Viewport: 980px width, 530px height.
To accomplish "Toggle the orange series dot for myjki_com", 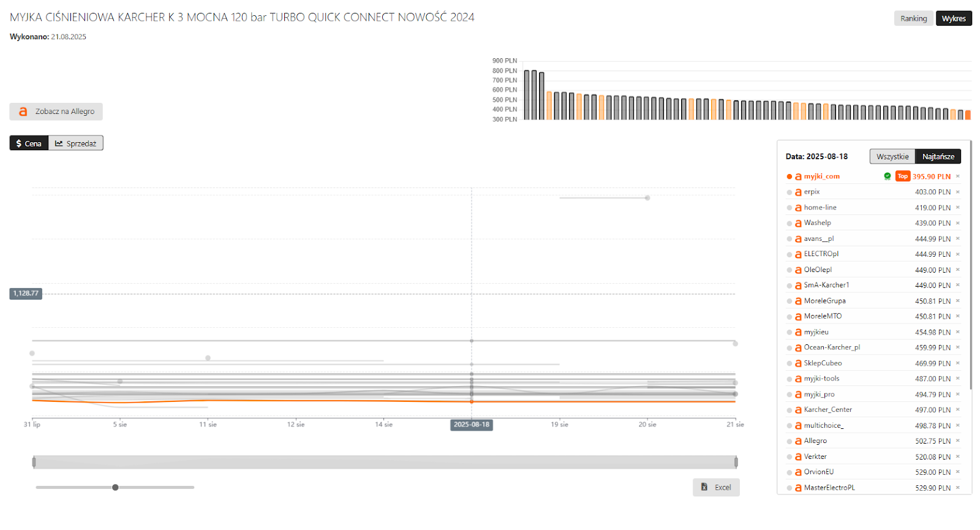I will (x=790, y=176).
